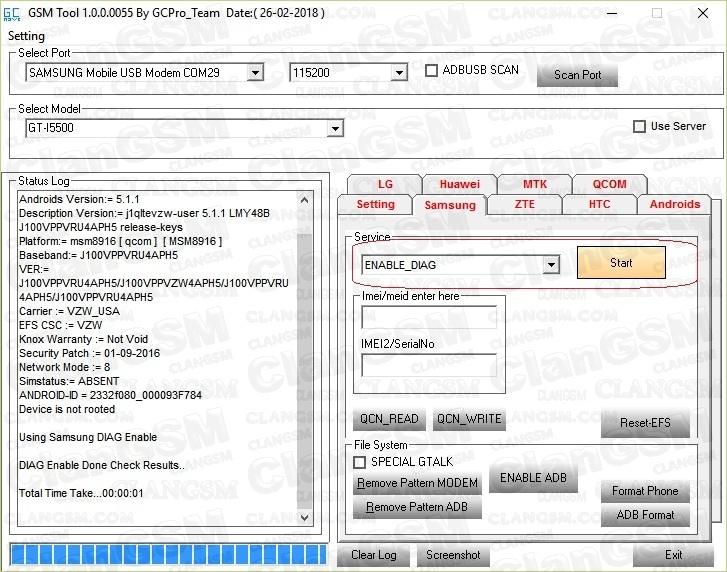Click 'Total Time Take...00:00:01' log line
The height and width of the screenshot is (572, 727).
[x=81, y=493]
